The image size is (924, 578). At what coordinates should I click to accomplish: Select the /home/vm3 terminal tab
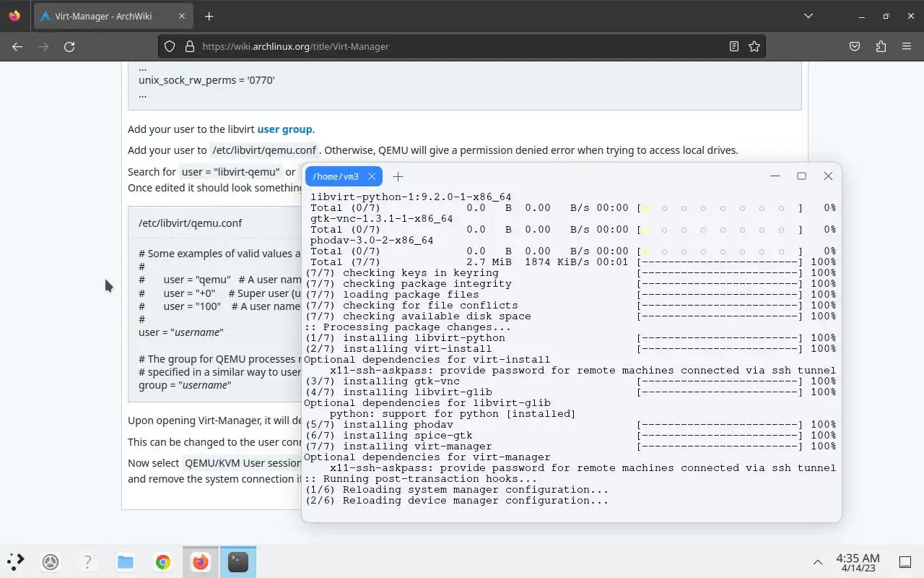[344, 176]
